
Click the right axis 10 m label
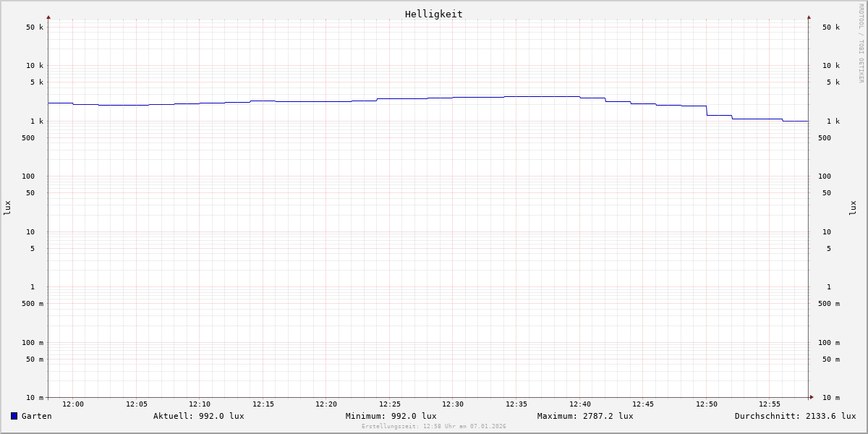coord(831,398)
